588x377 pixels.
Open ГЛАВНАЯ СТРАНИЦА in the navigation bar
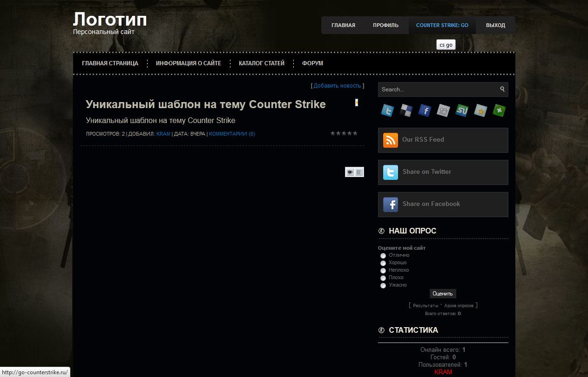(110, 63)
